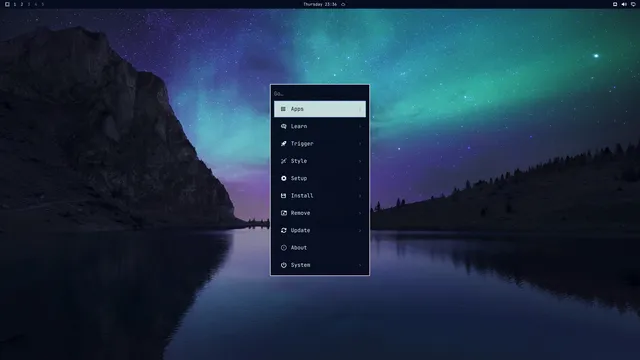Viewport: 640px width, 360px height.
Task: Click the Update refresh-arrows icon
Action: 283,230
